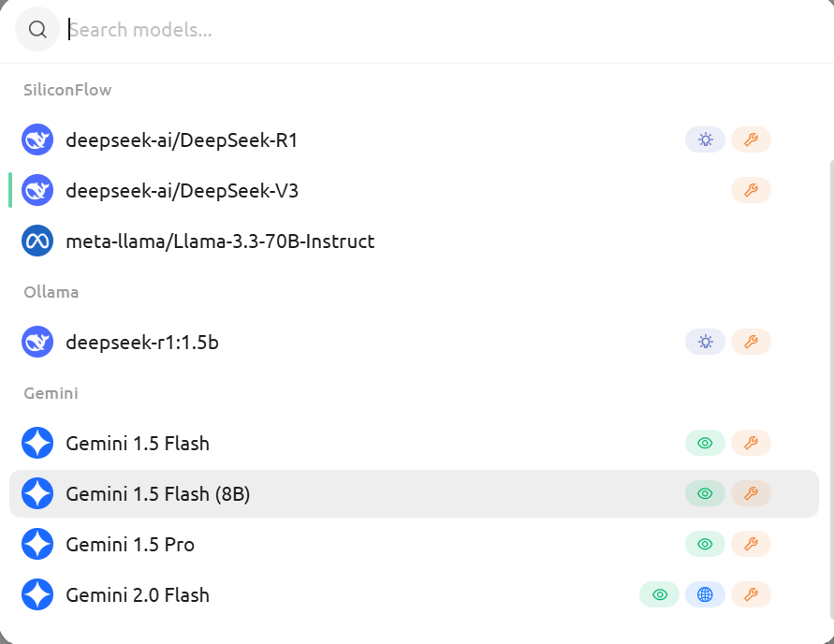Screen dimensions: 834x644
Task: Click the wrench badge on deepseek-r1:1.5b
Action: coord(751,342)
